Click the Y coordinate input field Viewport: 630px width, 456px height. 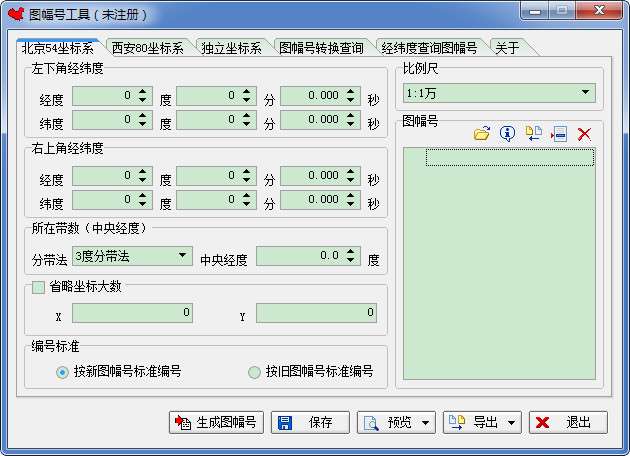(316, 313)
